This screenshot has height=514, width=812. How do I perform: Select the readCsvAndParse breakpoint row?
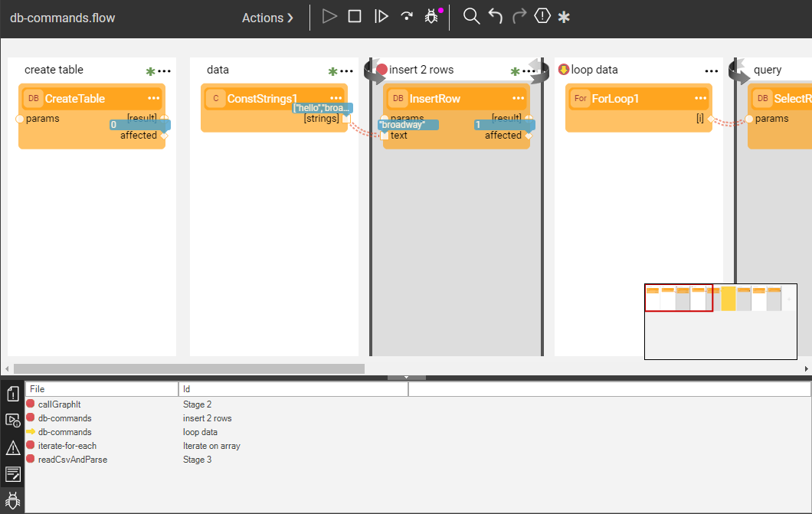click(x=73, y=460)
